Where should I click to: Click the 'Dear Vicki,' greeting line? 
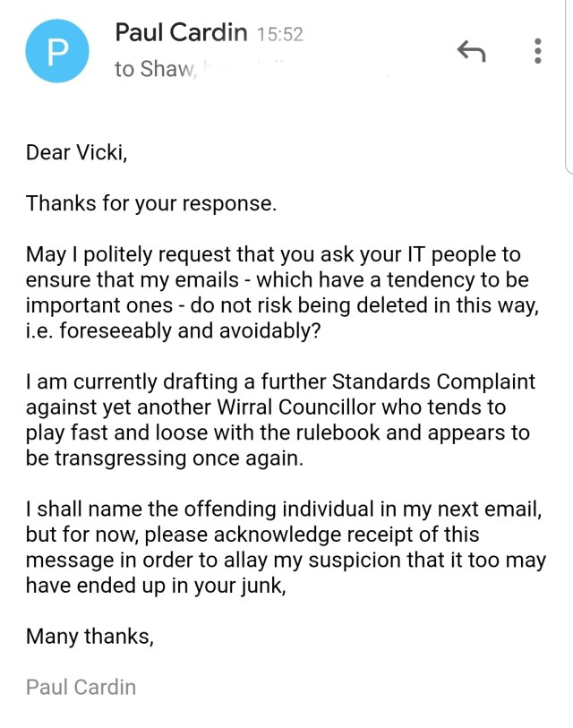(77, 152)
